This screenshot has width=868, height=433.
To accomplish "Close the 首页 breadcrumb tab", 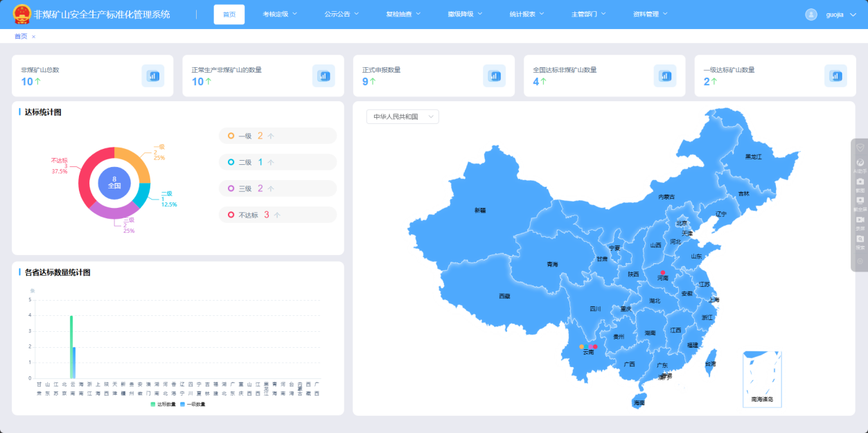I will tap(33, 37).
